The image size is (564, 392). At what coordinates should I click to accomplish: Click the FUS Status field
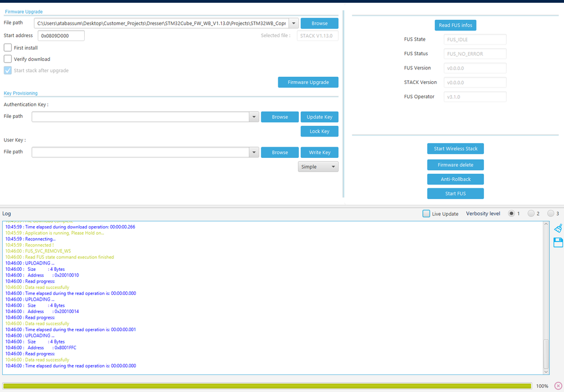click(475, 54)
